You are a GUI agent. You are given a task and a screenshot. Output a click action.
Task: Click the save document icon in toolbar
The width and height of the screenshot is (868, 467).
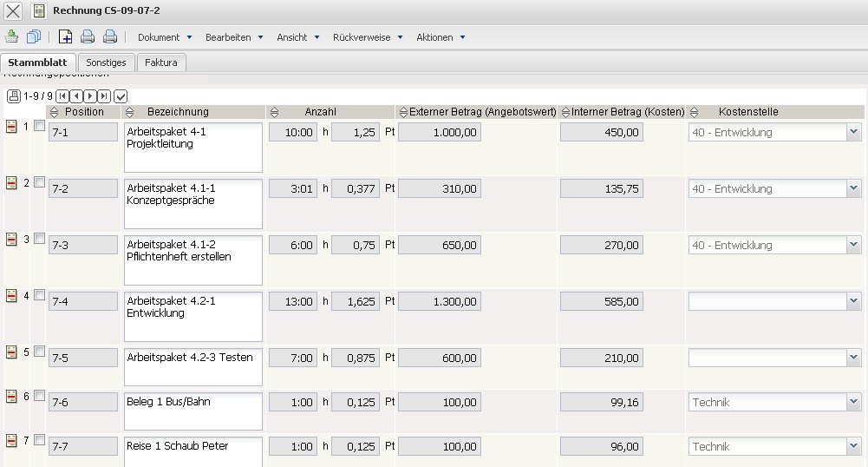(x=12, y=36)
